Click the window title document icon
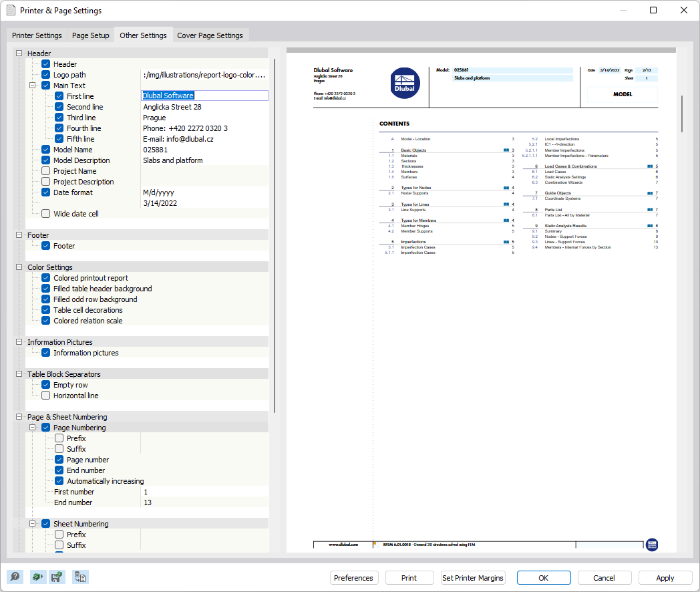The height and width of the screenshot is (592, 700). click(x=11, y=10)
